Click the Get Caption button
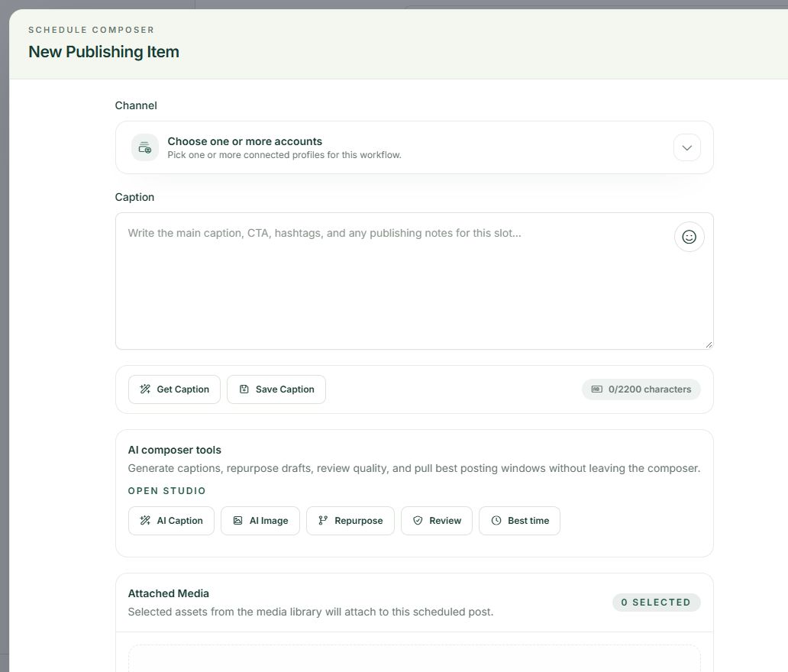This screenshot has height=672, width=788. coord(174,389)
